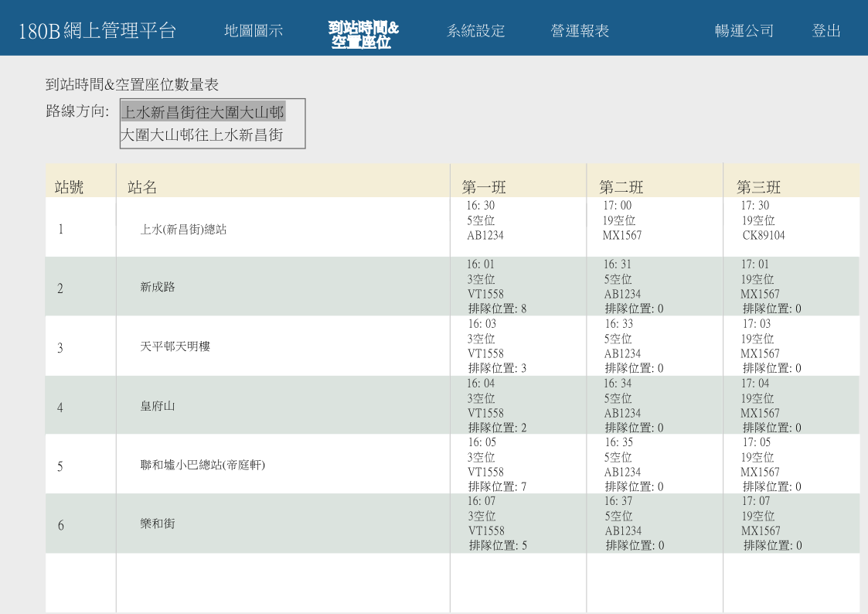Click the 第二班 column header
Viewport: 868px width, 614px height.
click(x=621, y=187)
